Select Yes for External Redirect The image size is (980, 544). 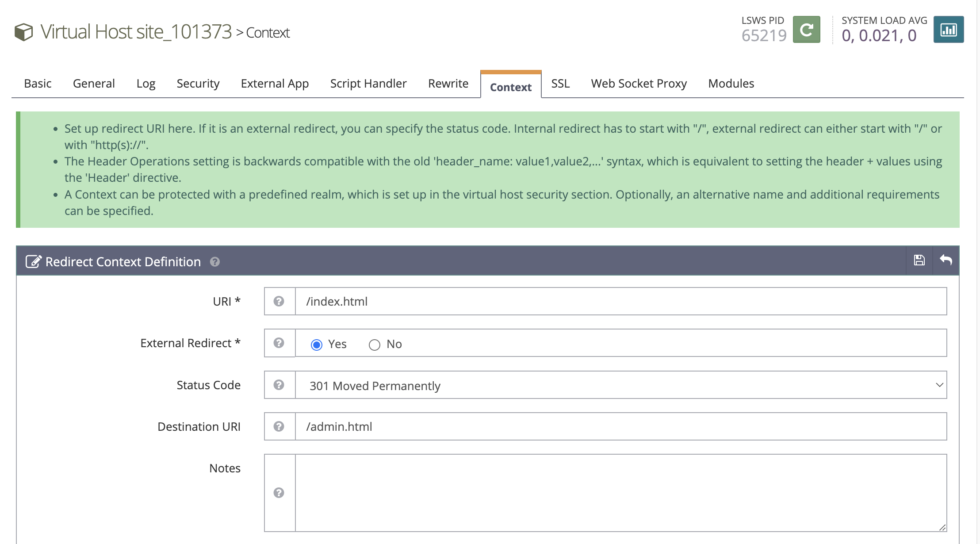click(317, 345)
